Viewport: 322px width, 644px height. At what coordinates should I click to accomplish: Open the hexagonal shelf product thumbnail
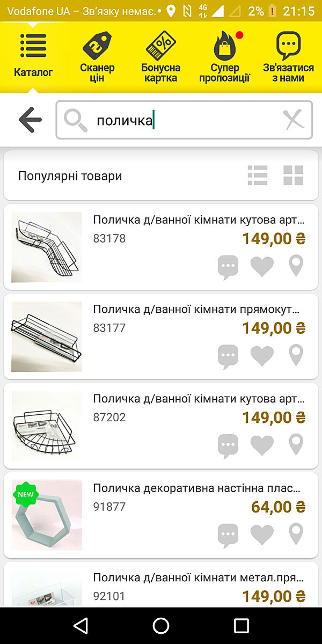click(x=47, y=515)
